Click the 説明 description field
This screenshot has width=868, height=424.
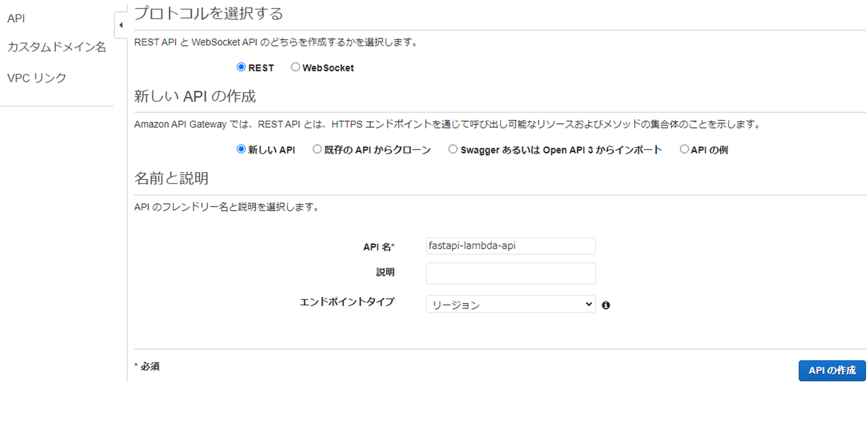(510, 273)
